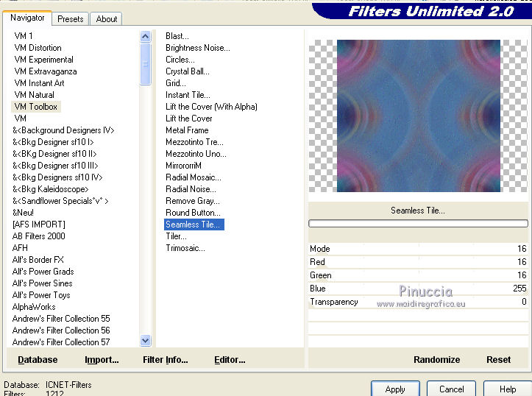Select Alf's Power Toys category
Screen dimensions: 532x396
pos(41,295)
